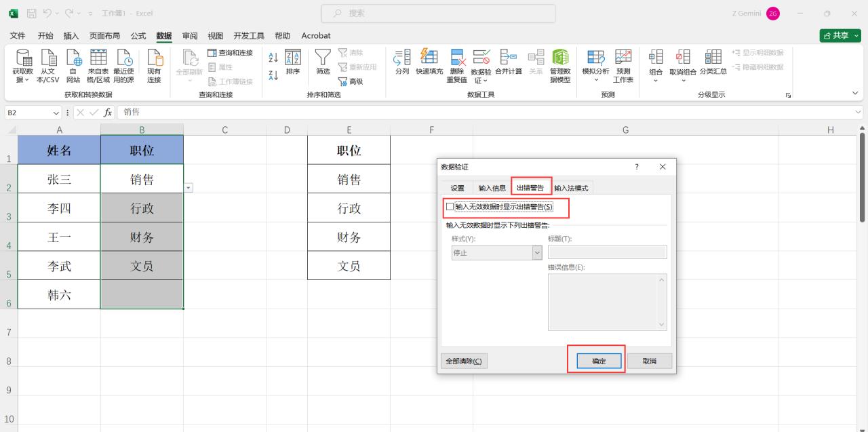Click the 共享 (Share) button
The height and width of the screenshot is (432, 868).
tap(840, 36)
